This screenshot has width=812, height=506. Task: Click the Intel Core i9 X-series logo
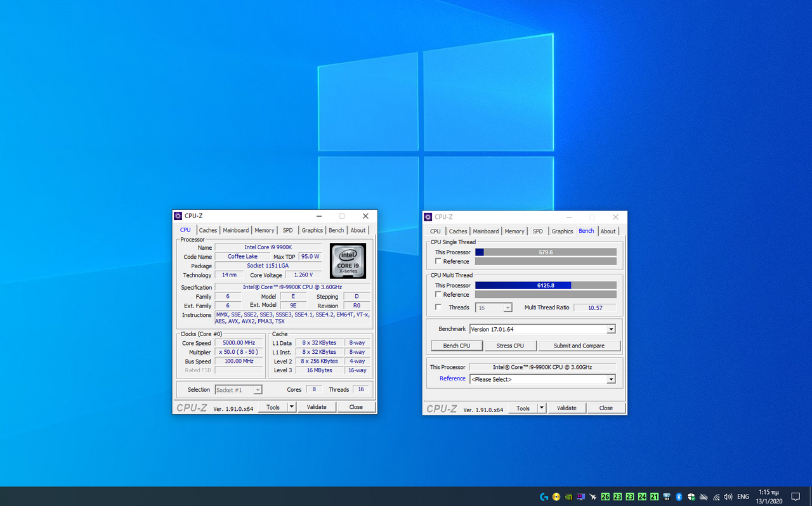tap(348, 261)
